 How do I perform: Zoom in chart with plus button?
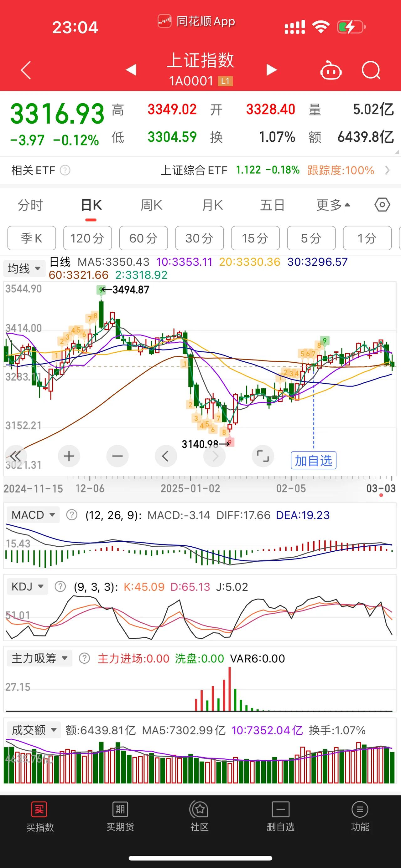coord(69,456)
